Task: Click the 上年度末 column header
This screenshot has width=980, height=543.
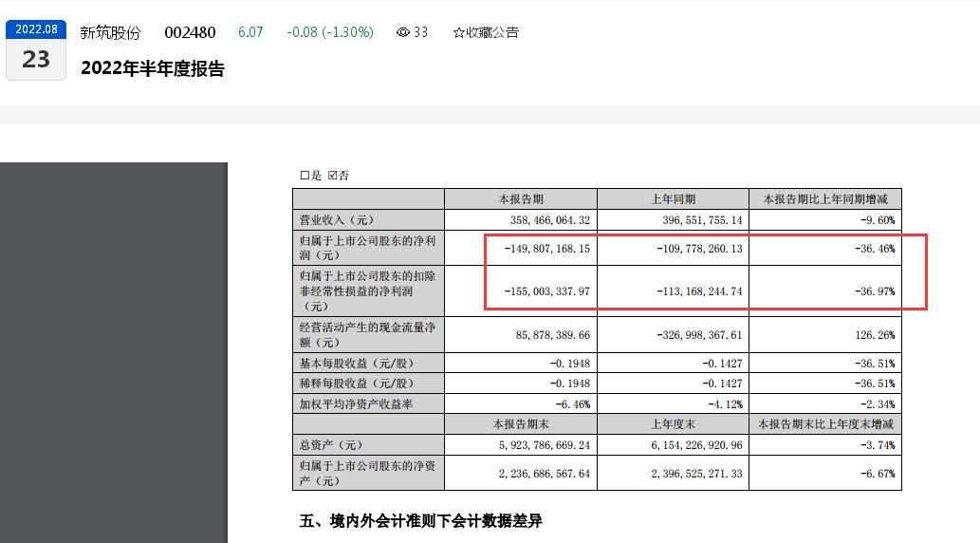Action: pyautogui.click(x=674, y=423)
